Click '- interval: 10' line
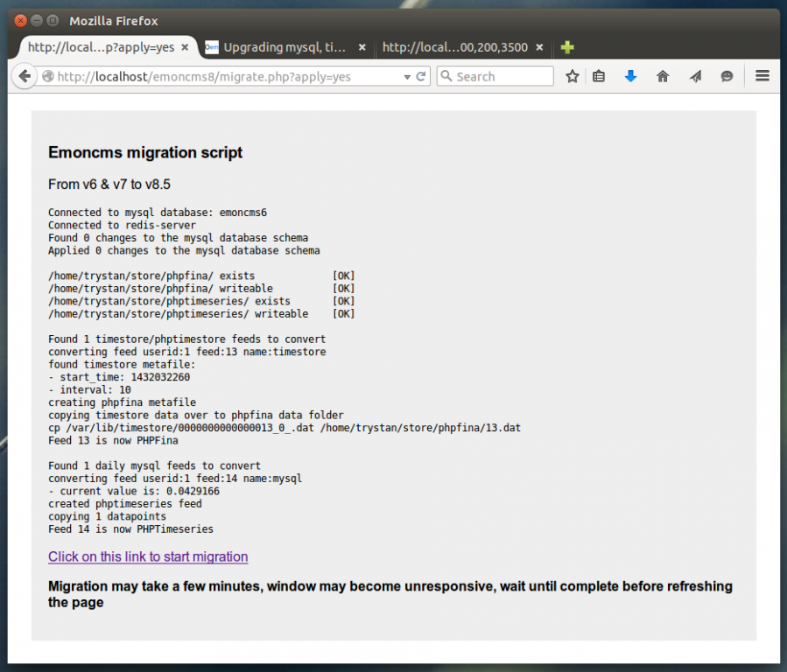 (x=90, y=389)
